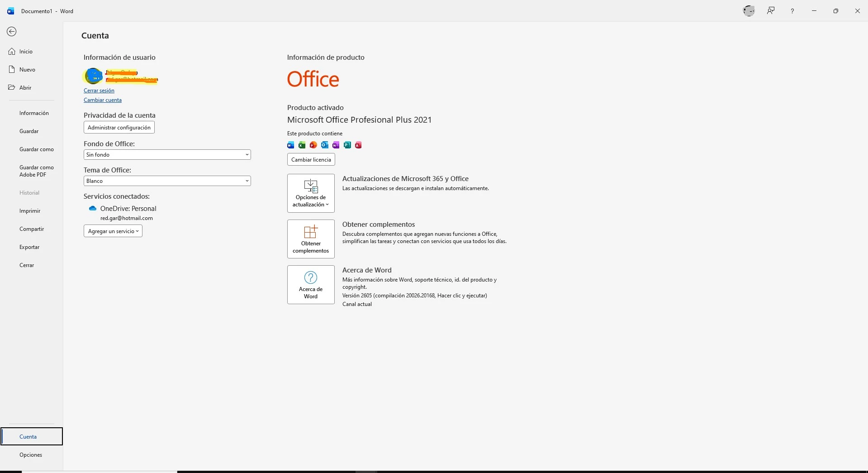This screenshot has width=868, height=473.
Task: Click the 'OneDrive: Personal' text
Action: click(128, 209)
